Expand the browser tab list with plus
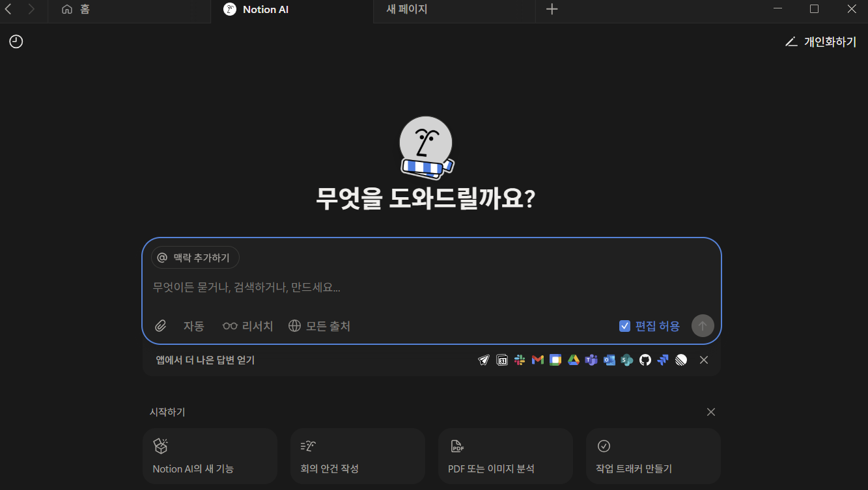 point(552,9)
